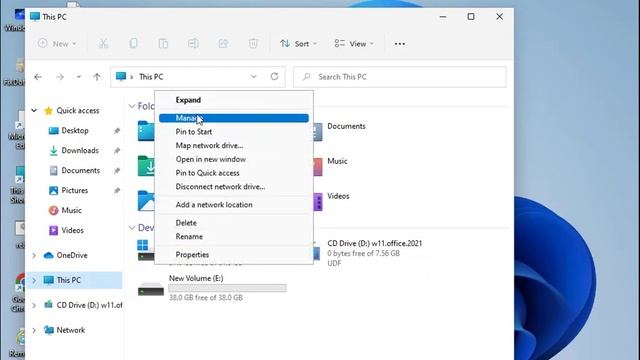Select Desktop in Quick access
This screenshot has height=360, width=640.
[75, 131]
